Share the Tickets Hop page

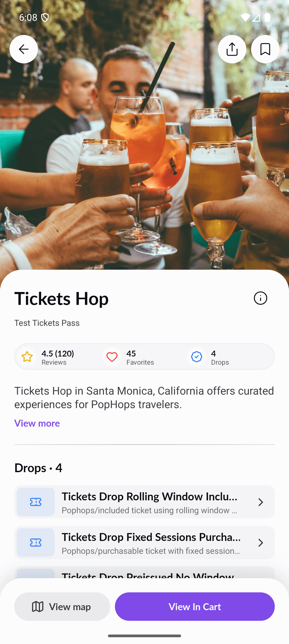(x=232, y=49)
